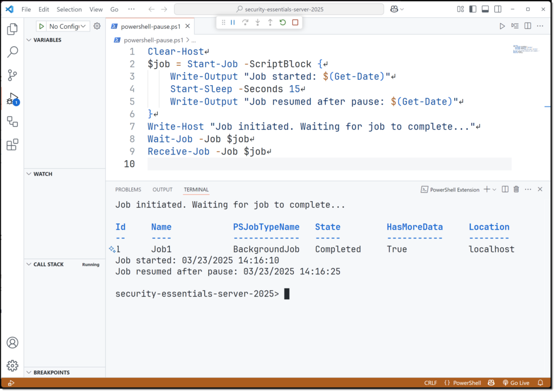Open editor More Actions ellipsis
Viewport: 555px width, 392px height.
[x=540, y=26]
